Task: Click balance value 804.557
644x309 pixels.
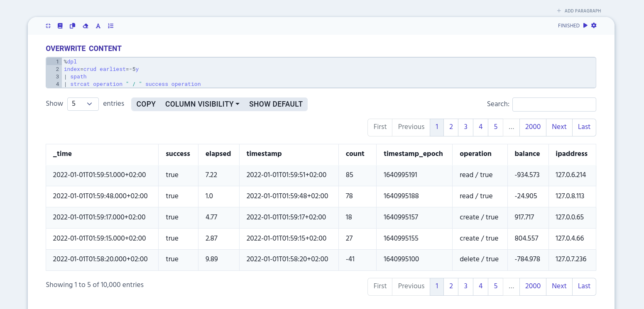Action: pyautogui.click(x=526, y=238)
